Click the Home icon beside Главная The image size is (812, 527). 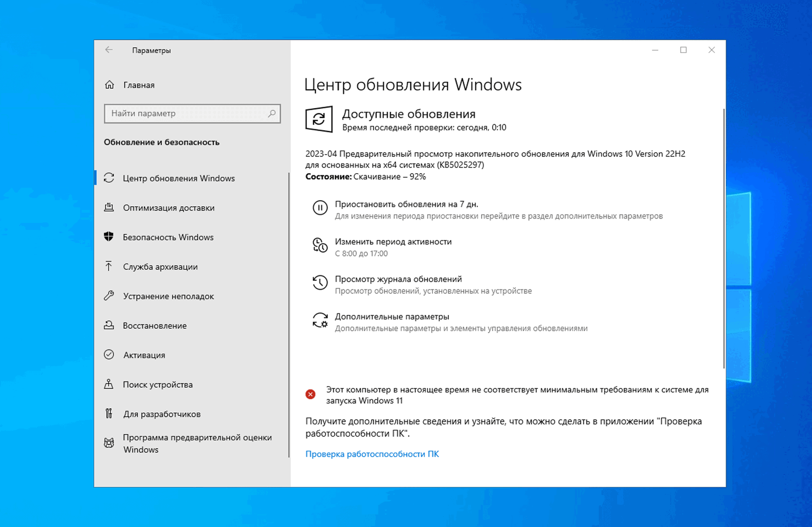109,84
